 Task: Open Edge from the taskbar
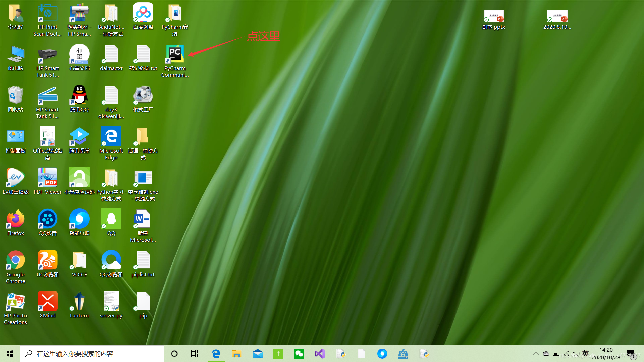216,354
